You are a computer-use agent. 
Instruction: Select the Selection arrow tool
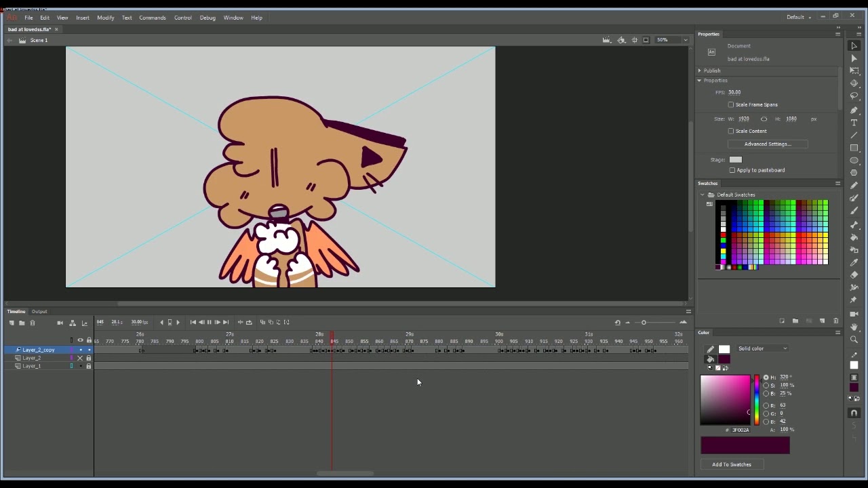pyautogui.click(x=854, y=45)
